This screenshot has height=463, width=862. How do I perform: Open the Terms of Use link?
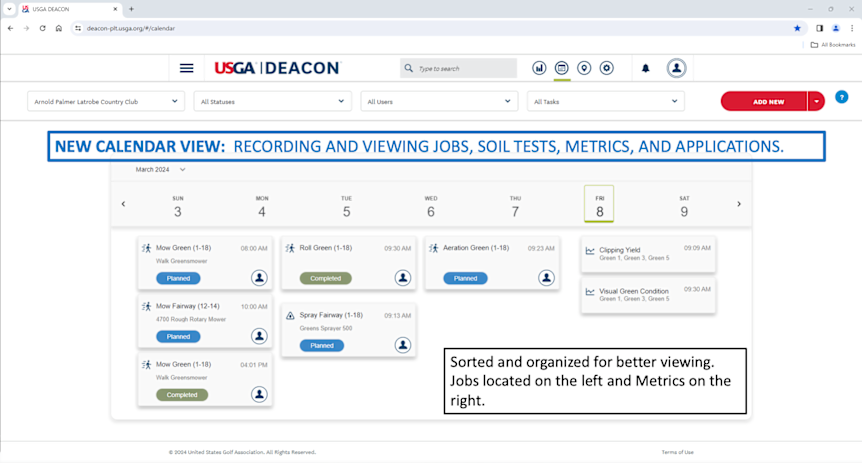tap(677, 452)
